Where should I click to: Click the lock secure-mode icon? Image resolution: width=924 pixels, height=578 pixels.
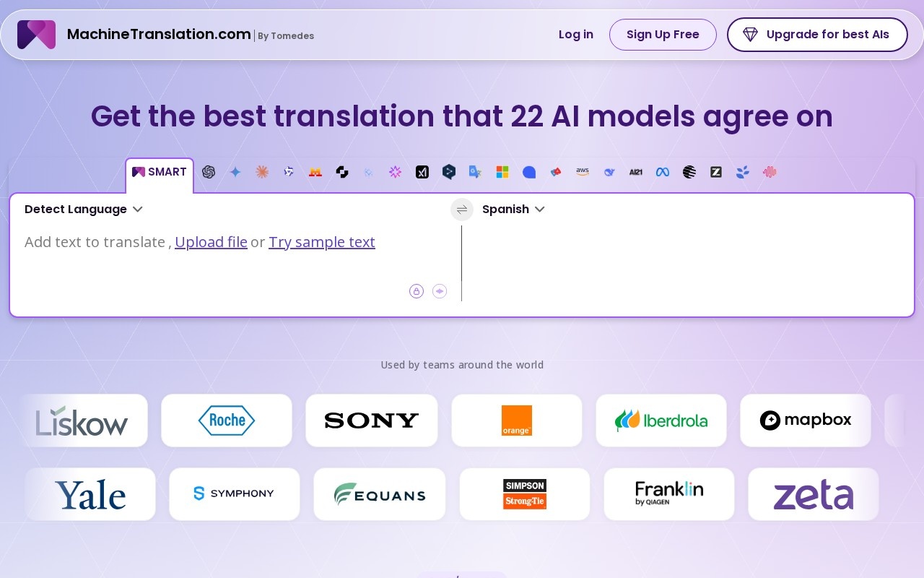tap(417, 291)
